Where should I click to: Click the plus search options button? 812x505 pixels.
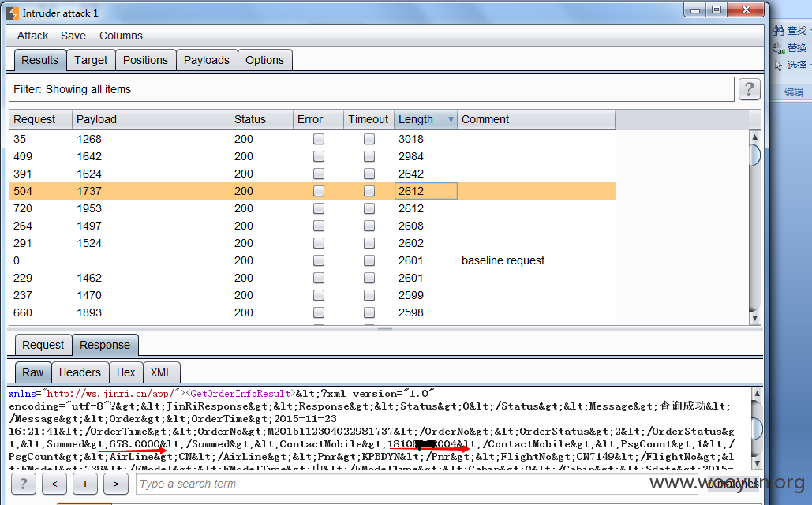pyautogui.click(x=85, y=484)
